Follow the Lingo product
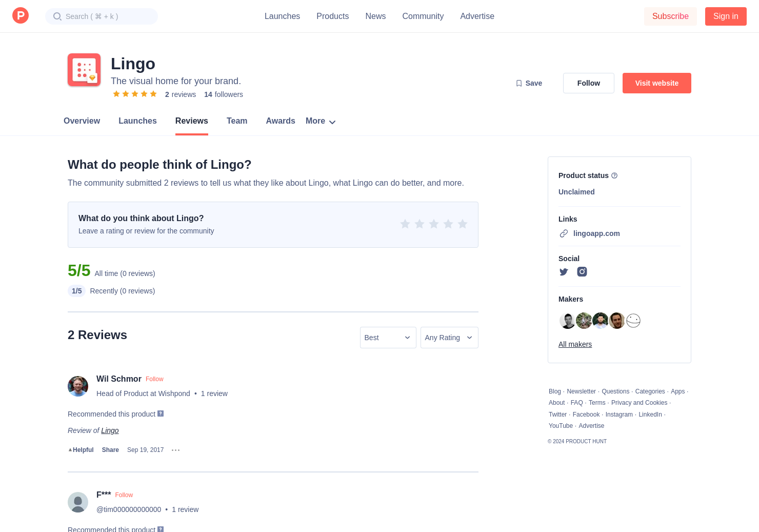Screen dimensions: 759x532 tap(588, 83)
